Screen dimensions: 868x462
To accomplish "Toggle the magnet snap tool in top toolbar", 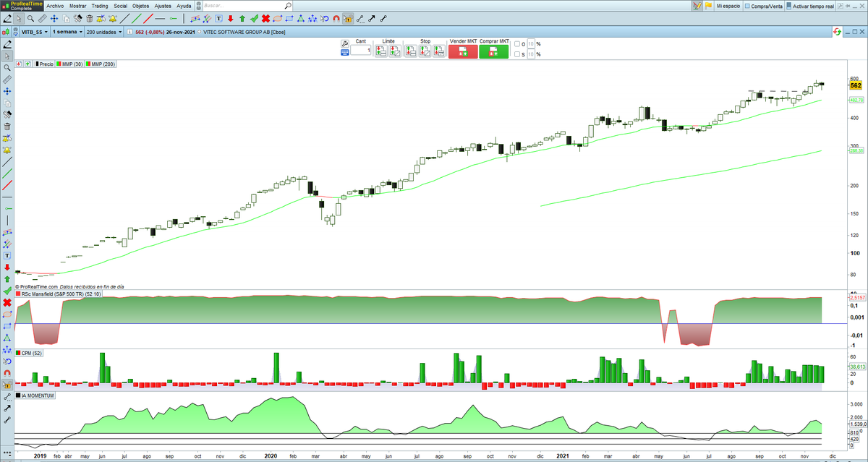I will pos(336,18).
